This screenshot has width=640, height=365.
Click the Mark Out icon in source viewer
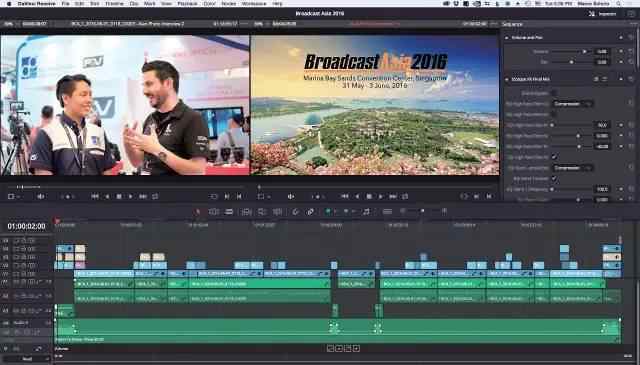[239, 197]
